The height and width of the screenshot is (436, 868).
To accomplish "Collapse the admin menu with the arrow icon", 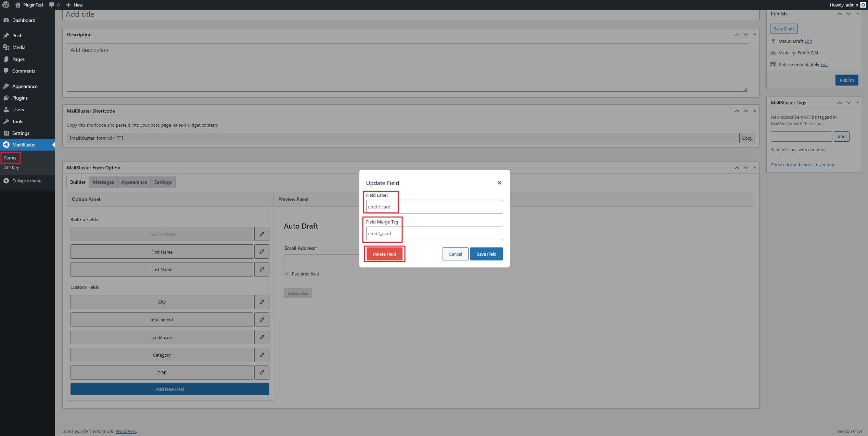I will [7, 181].
